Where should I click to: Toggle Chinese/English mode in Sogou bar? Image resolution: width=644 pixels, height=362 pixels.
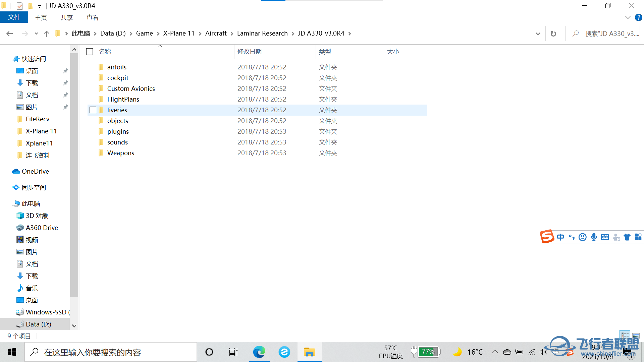pos(560,237)
